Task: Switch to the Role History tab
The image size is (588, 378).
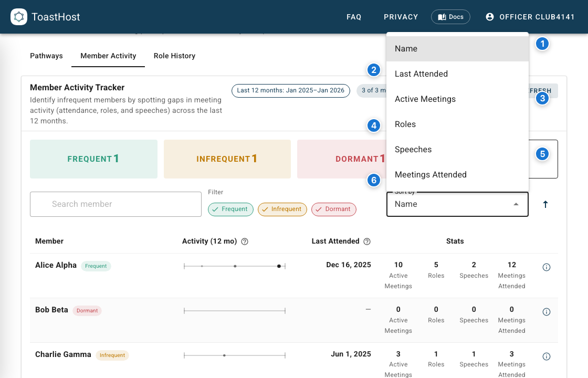Action: (x=174, y=56)
